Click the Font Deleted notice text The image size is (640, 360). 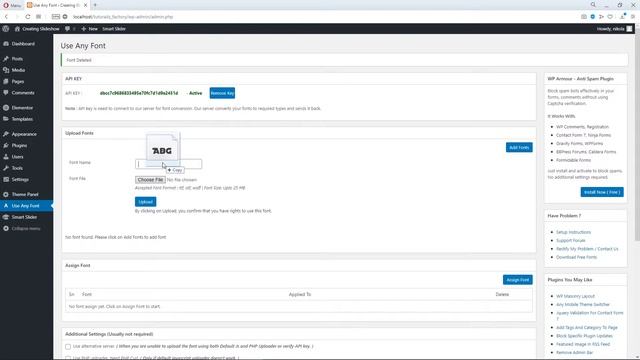79,60
